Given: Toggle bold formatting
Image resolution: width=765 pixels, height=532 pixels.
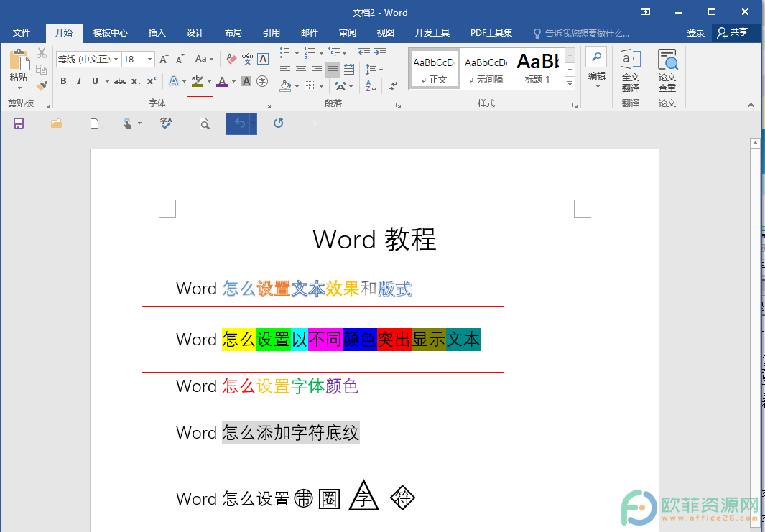Looking at the screenshot, I should pos(63,81).
